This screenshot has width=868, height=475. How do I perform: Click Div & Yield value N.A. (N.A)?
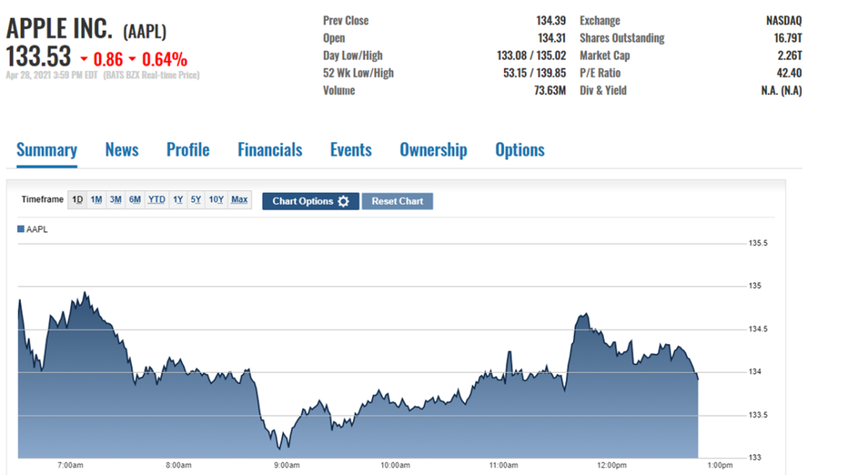click(x=781, y=91)
